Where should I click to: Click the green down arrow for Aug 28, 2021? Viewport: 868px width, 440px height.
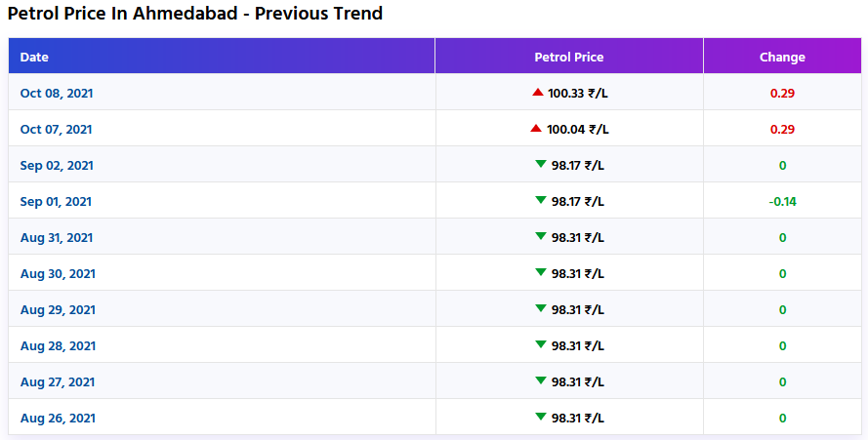coord(540,344)
